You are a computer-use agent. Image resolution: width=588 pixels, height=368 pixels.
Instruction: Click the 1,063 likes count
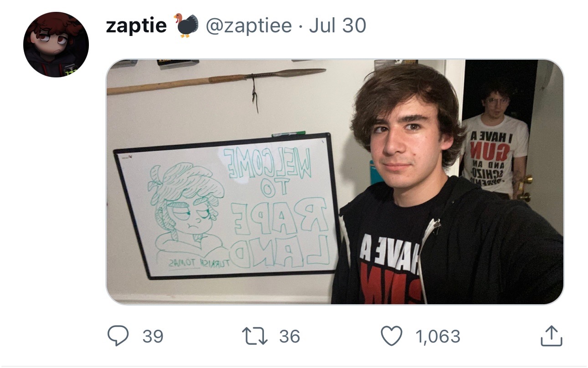[438, 337]
